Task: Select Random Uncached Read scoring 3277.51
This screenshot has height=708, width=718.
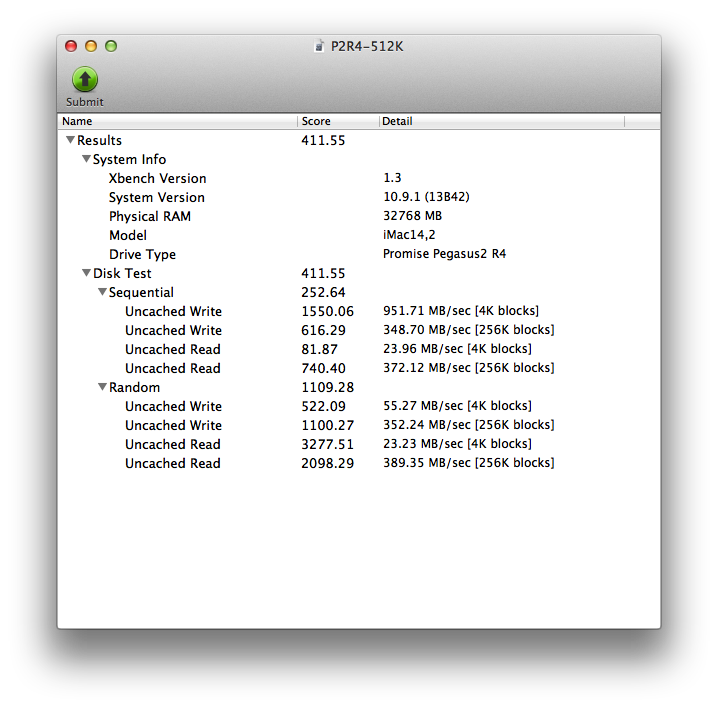Action: coord(359,444)
